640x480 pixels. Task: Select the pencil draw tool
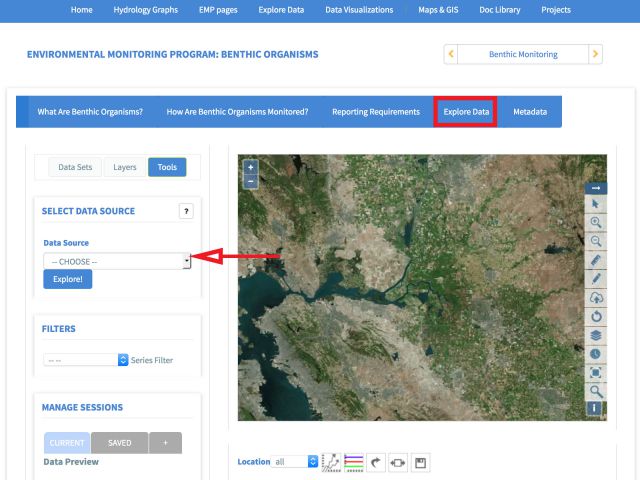[596, 279]
